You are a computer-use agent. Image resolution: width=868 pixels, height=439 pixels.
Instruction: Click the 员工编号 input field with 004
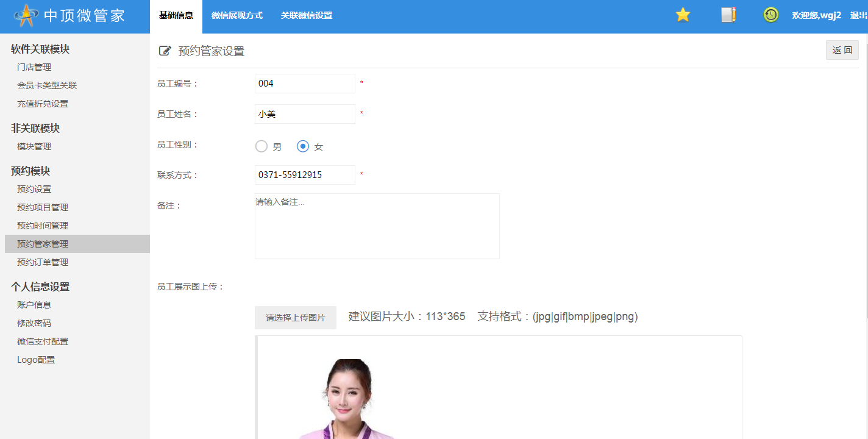pyautogui.click(x=305, y=84)
